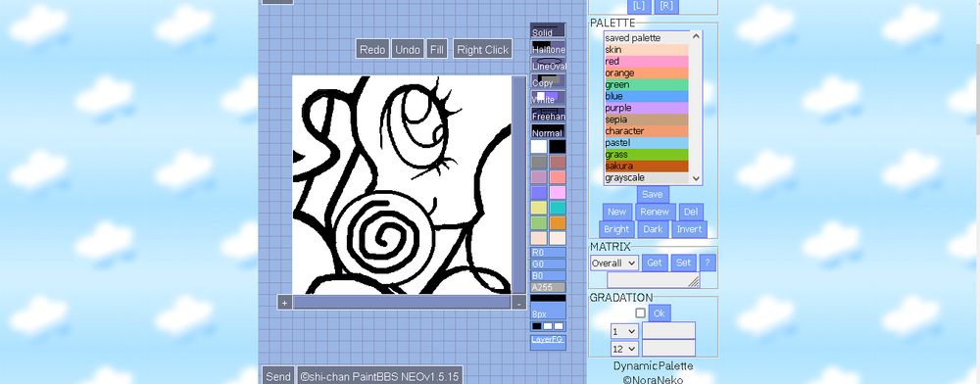
Task: Pick the light pink color swatch
Action: tap(558, 192)
